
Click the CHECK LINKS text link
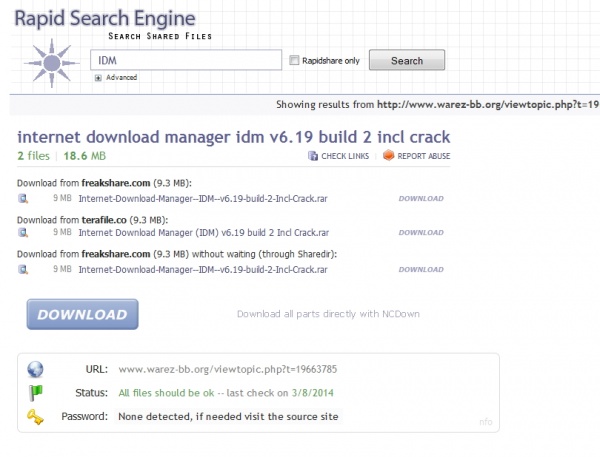tap(345, 156)
